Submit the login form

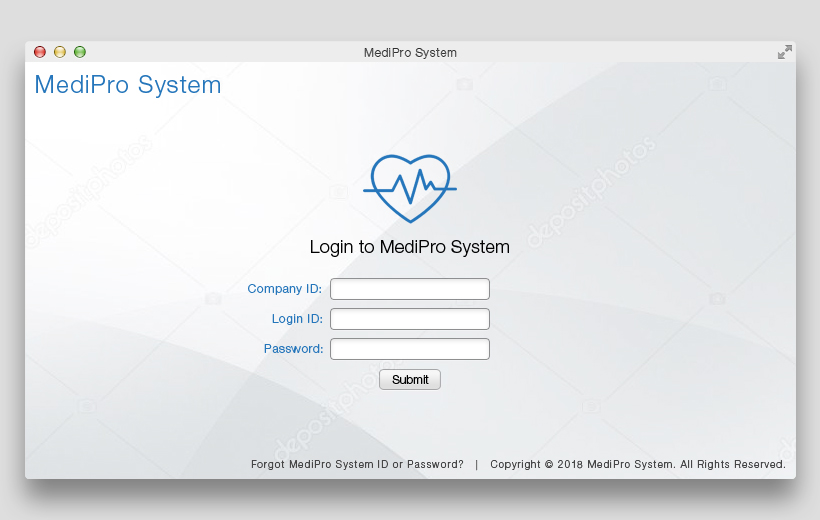pyautogui.click(x=410, y=380)
